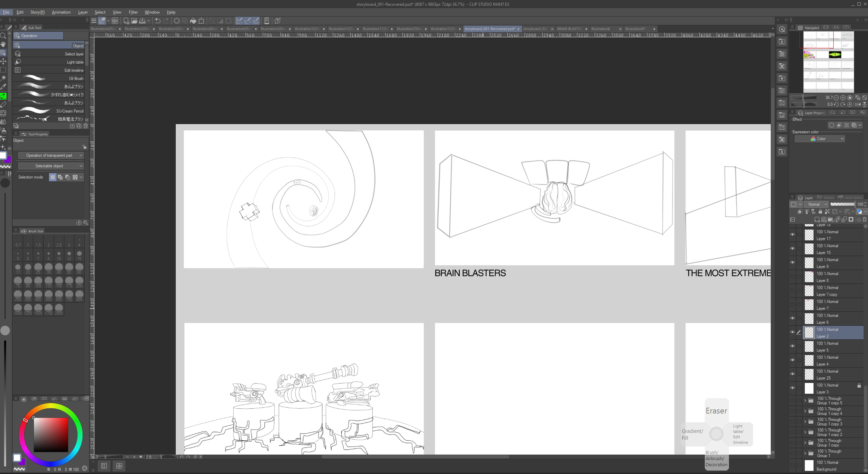
Task: Click the Save icon in the command bar
Action: click(x=142, y=21)
